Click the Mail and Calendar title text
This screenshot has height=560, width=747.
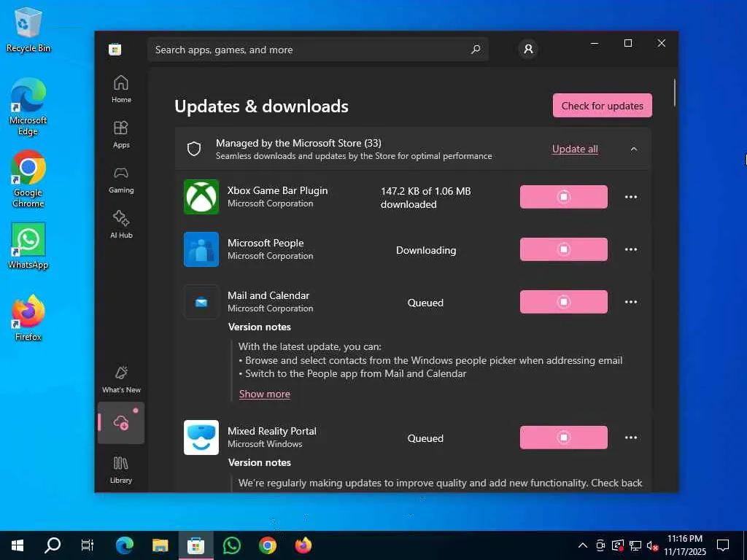point(268,295)
